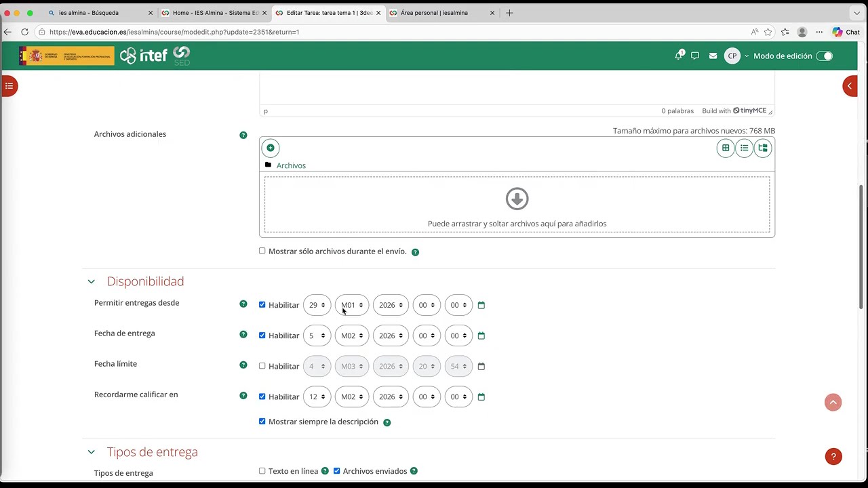This screenshot has height=488, width=868.
Task: Open calendar picker for Recordarme calificar en
Action: tap(481, 396)
